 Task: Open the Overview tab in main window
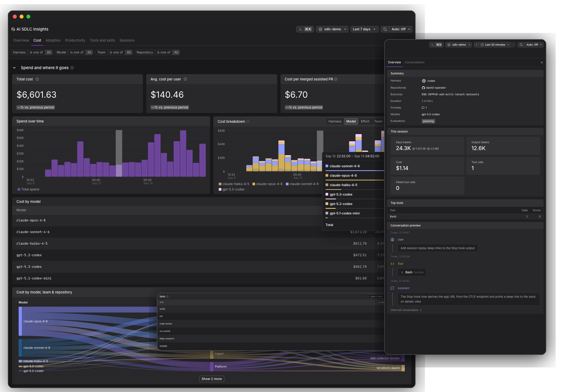[21, 40]
